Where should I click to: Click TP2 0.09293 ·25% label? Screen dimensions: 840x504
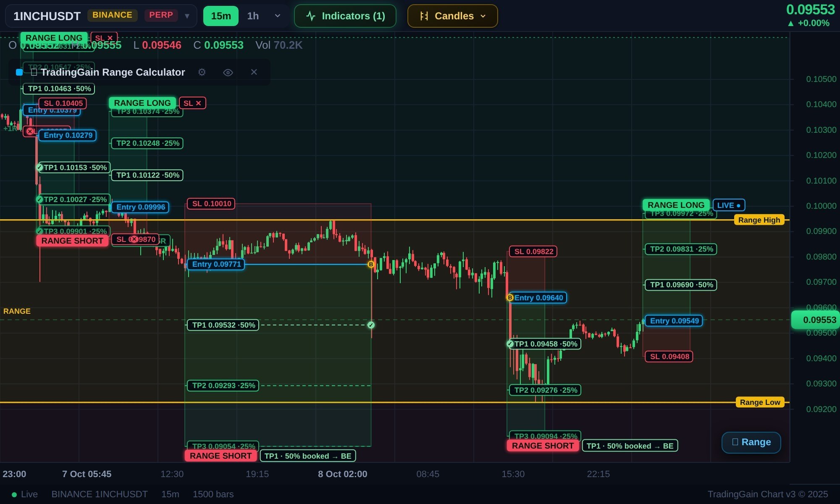[x=223, y=386]
